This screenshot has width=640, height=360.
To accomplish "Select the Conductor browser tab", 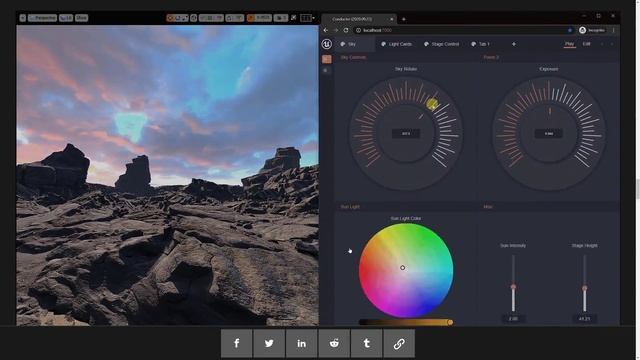I will tap(359, 19).
